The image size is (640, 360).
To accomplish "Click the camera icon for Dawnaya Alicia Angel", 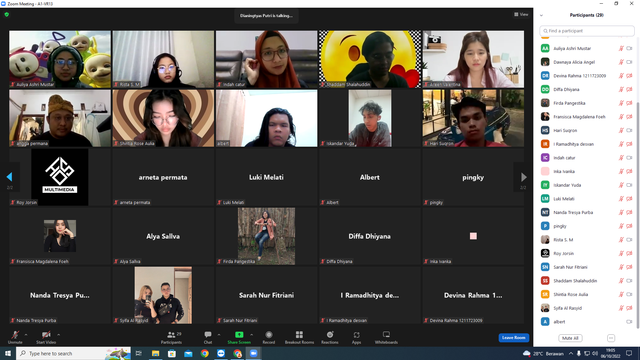I will [x=629, y=62].
